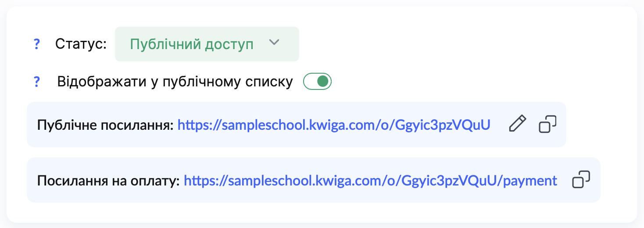
Task: Click the help icon beside Відображати у публічному списку
Action: tap(37, 82)
